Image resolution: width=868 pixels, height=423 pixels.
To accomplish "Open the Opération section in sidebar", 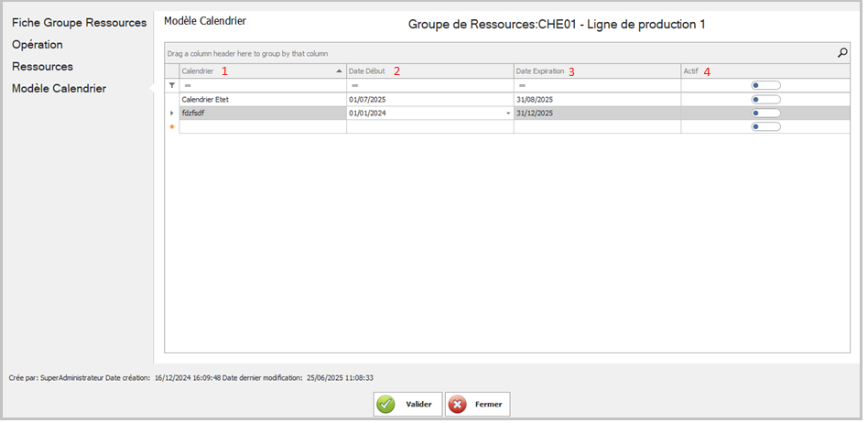I will pos(38,45).
